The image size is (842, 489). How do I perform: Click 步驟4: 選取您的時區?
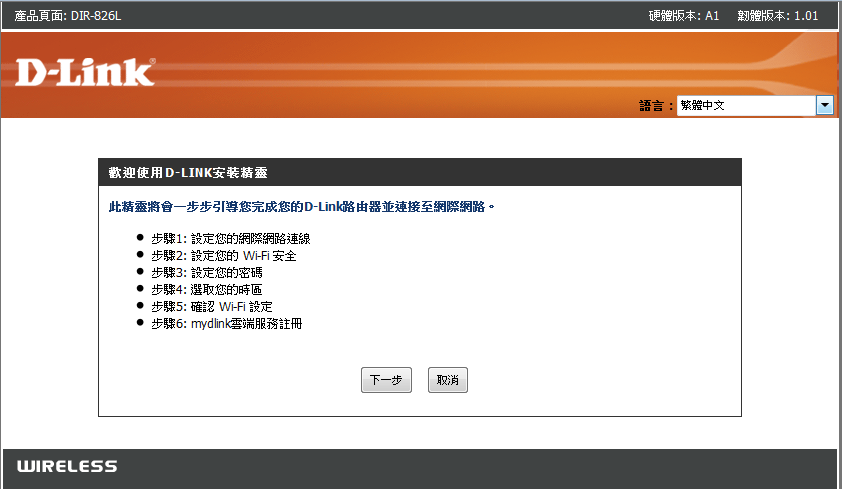pos(207,290)
